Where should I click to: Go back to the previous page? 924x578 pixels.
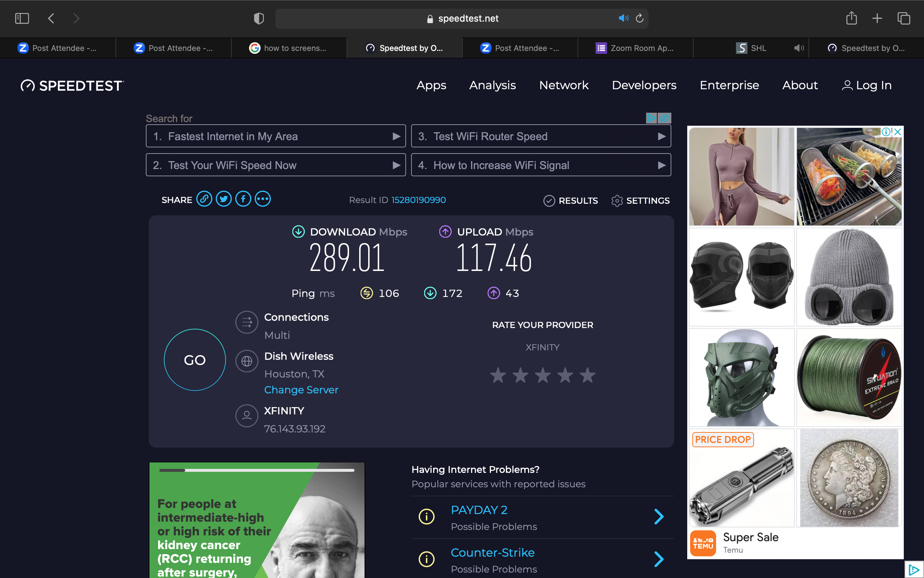tap(51, 18)
